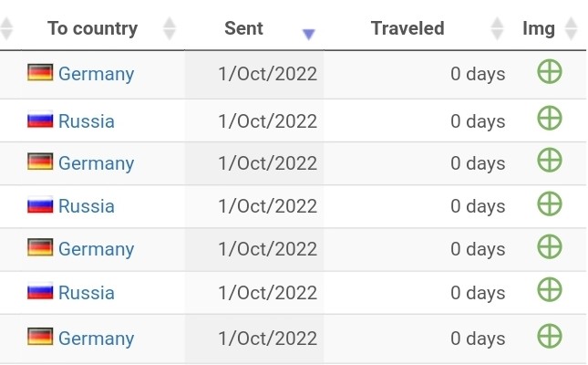This screenshot has width=588, height=365.
Task: Open image icon in first Russia row
Action: tap(550, 118)
